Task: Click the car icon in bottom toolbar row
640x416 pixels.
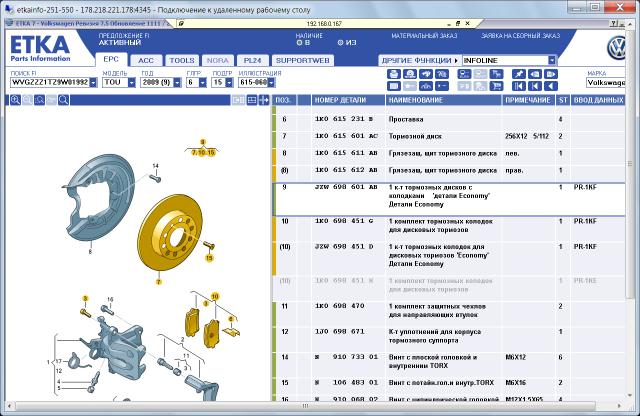Action: click(x=426, y=86)
